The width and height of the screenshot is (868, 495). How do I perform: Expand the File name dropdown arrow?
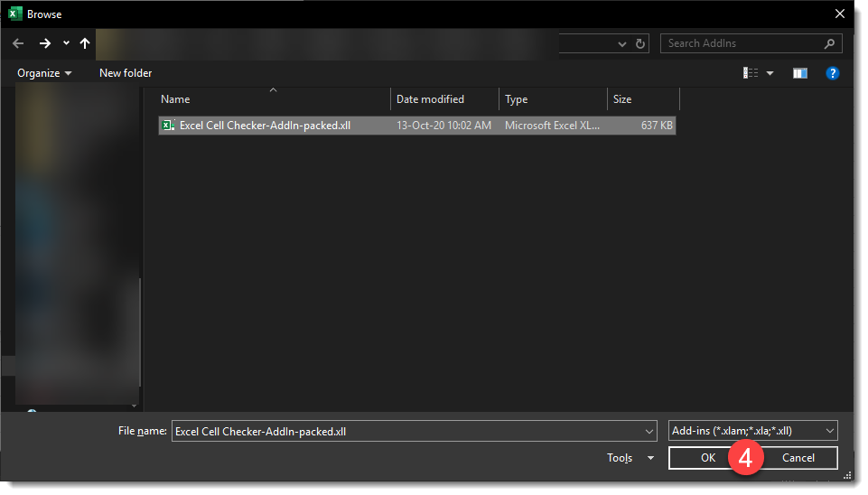649,432
